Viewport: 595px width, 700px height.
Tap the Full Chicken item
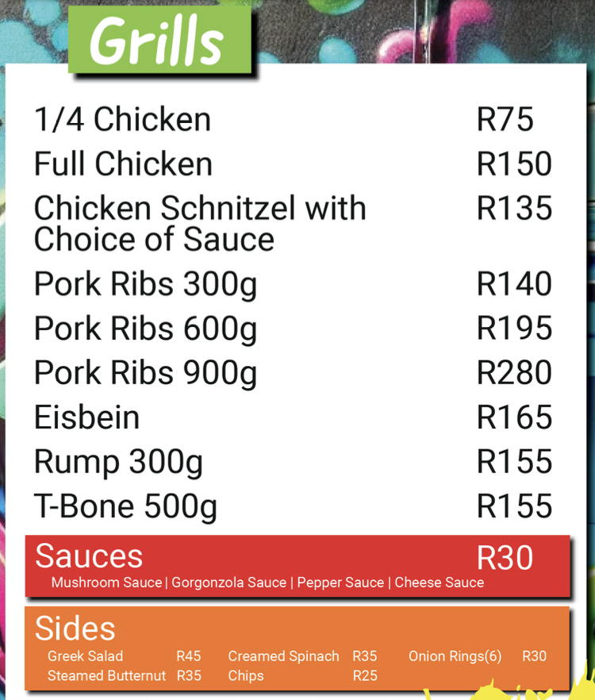123,164
